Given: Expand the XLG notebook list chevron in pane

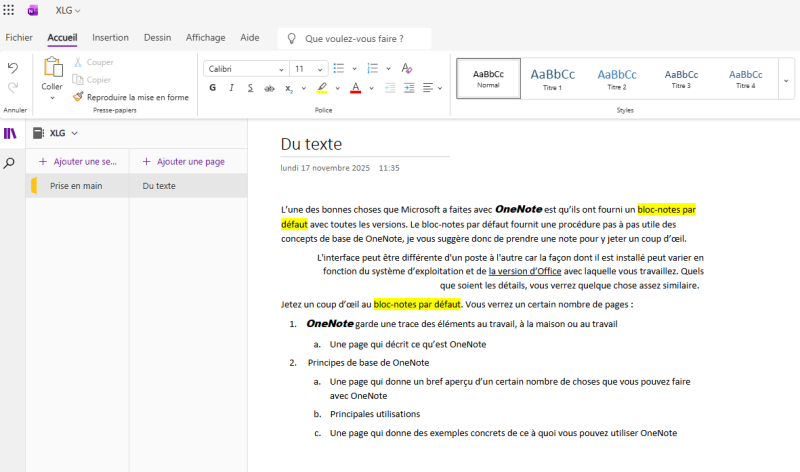Looking at the screenshot, I should coord(74,133).
